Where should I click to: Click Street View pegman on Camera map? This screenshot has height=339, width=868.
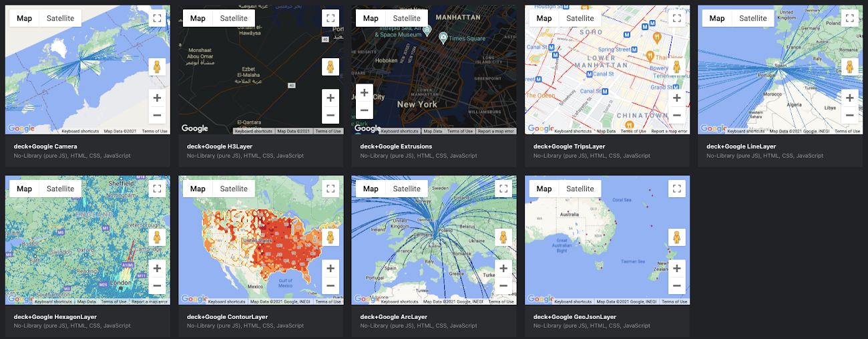pos(157,67)
